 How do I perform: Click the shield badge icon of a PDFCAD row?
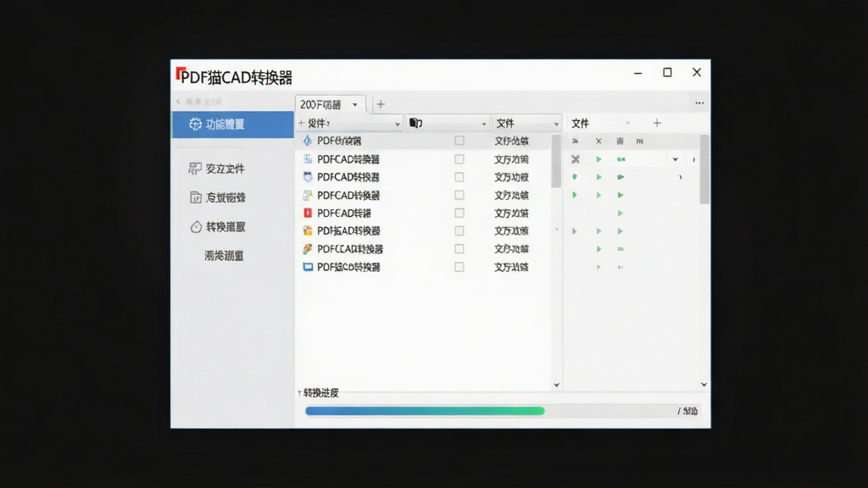[x=308, y=177]
